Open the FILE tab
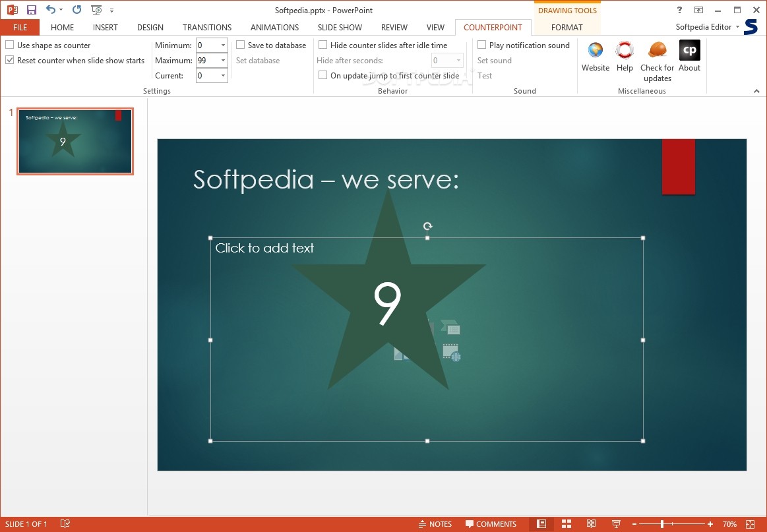This screenshot has height=532, width=767. coord(20,28)
